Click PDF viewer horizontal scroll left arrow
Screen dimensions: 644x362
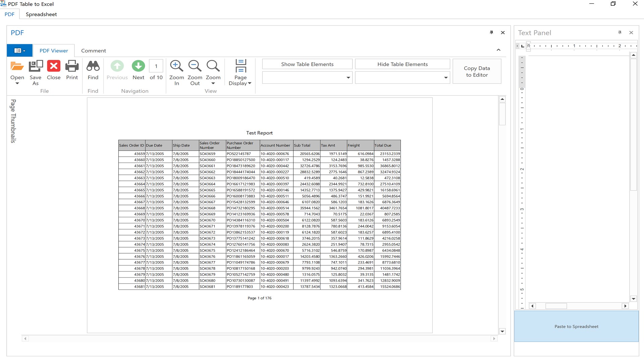[x=25, y=339]
